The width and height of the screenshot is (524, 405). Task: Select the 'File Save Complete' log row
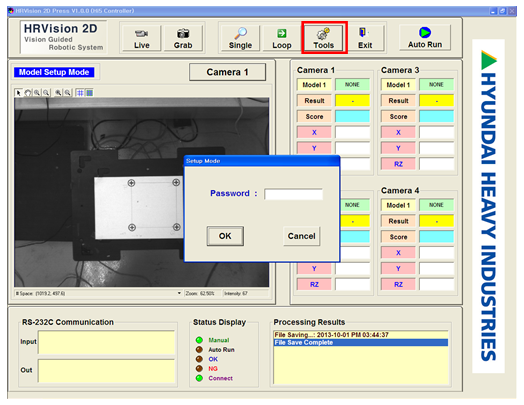tap(361, 343)
